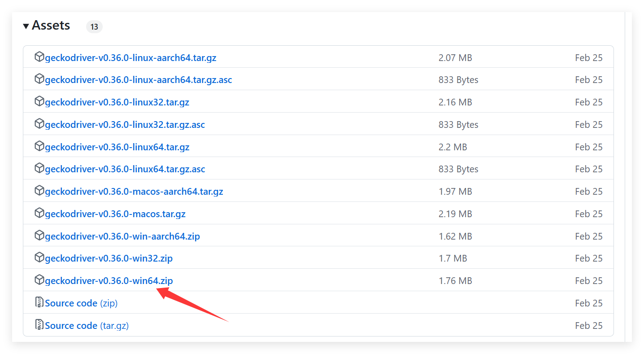Viewport: 644px width, 354px height.
Task: Download geckodriver-v0.36.0-linux-aarch64.tar.gz
Action: click(131, 58)
